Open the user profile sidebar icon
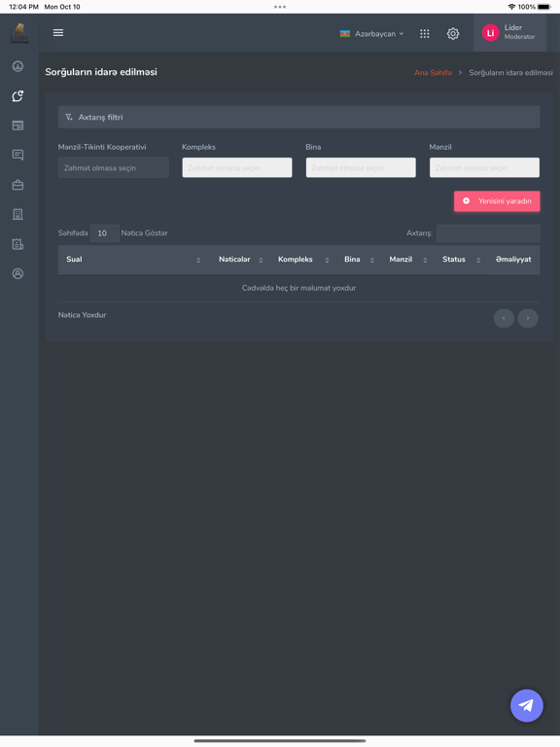The width and height of the screenshot is (560, 747). 17,273
